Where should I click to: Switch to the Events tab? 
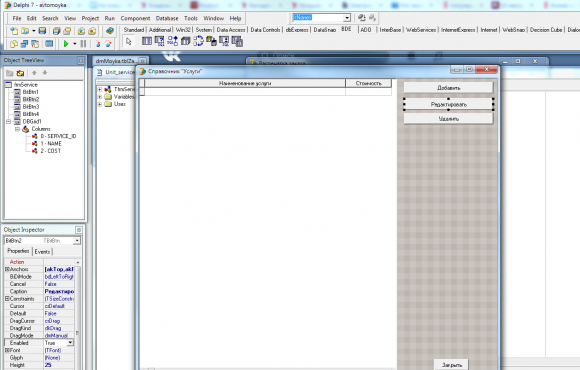42,252
